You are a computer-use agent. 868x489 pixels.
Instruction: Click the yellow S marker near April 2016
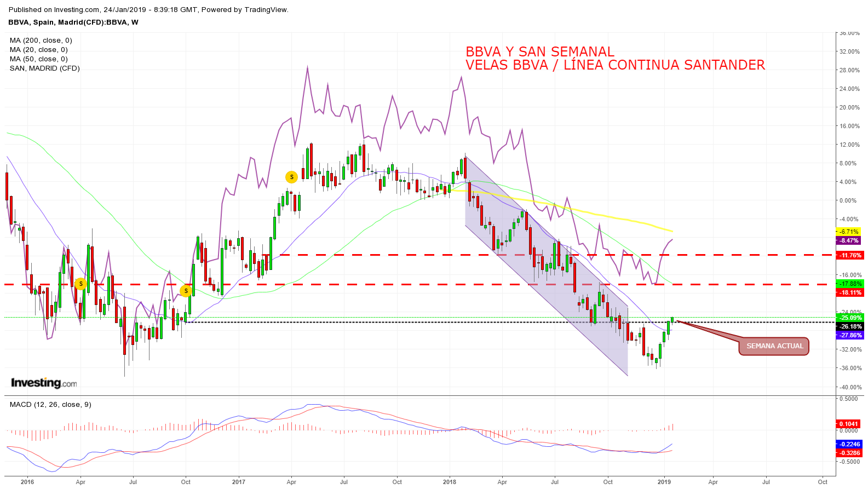[x=81, y=284]
